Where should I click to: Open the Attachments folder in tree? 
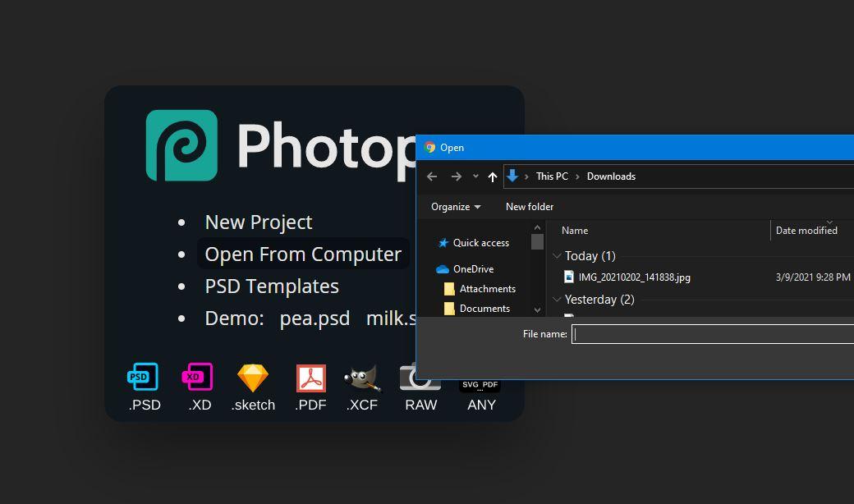488,288
